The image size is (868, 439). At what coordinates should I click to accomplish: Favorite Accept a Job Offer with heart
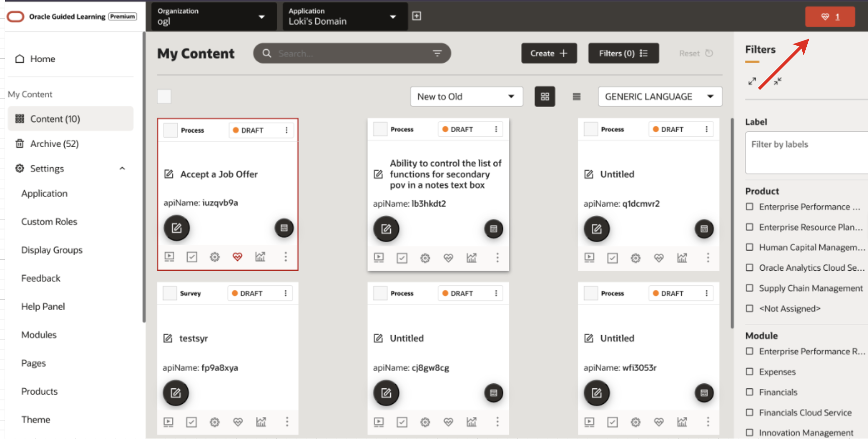coord(237,257)
